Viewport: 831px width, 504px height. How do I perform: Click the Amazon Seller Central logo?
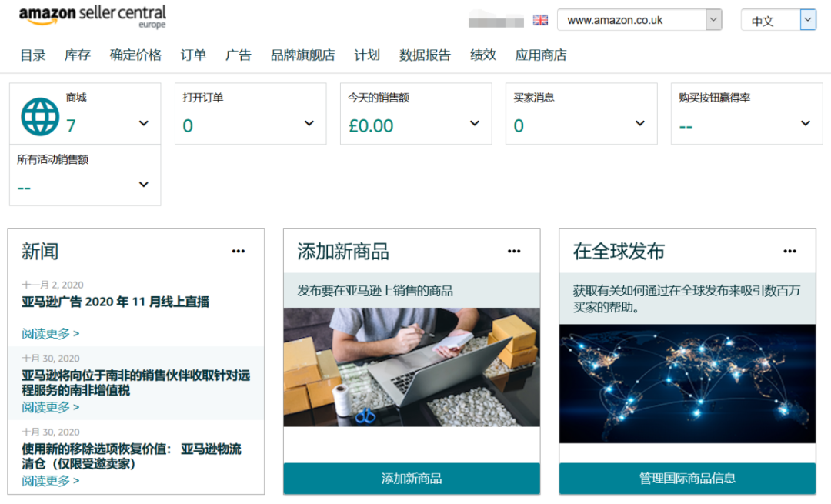tap(92, 15)
